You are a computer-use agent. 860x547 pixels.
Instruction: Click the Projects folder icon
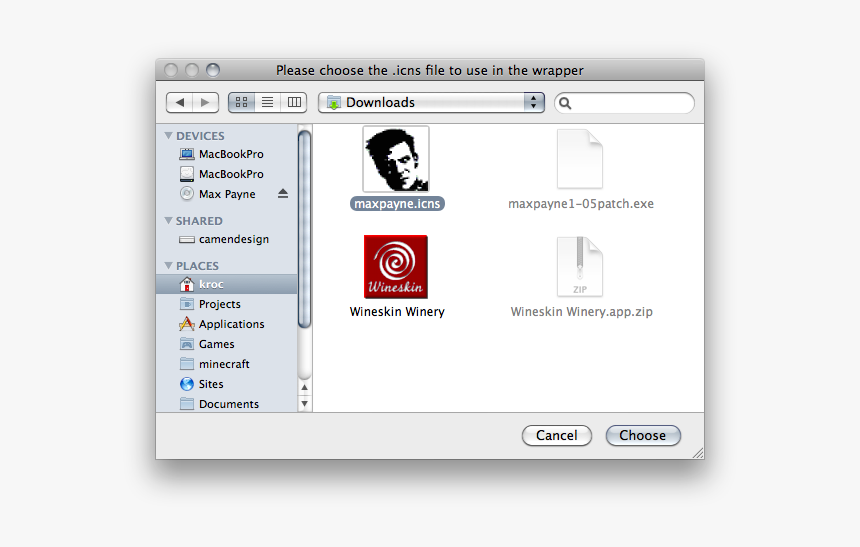pyautogui.click(x=187, y=304)
